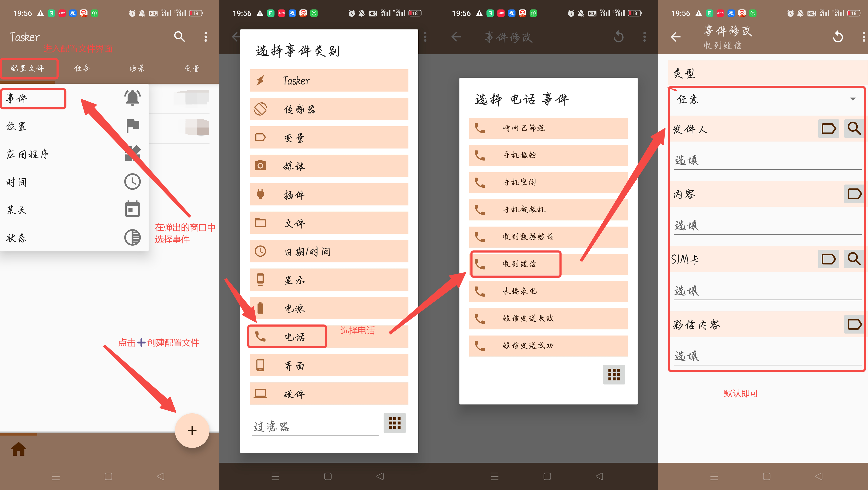Select the 收到数据短信 phone event
The height and width of the screenshot is (490, 868).
pos(548,237)
